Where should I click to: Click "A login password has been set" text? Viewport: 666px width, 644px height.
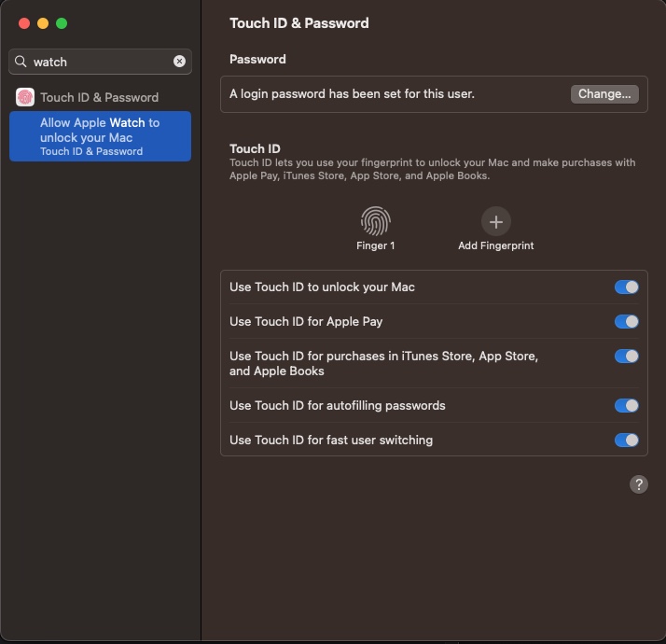(x=352, y=93)
